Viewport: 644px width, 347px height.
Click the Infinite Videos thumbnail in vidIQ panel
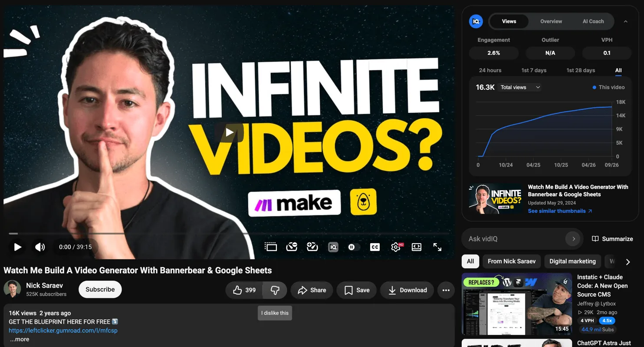(496, 199)
